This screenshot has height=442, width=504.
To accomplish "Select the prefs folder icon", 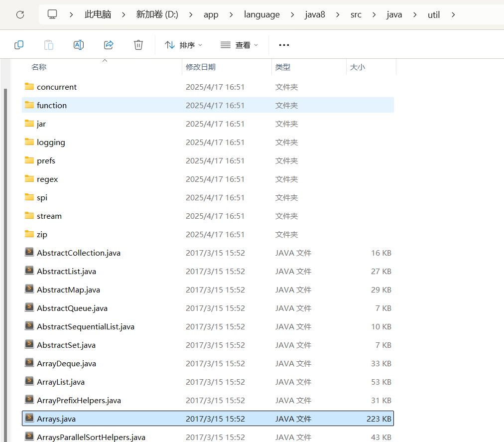I will (x=29, y=160).
